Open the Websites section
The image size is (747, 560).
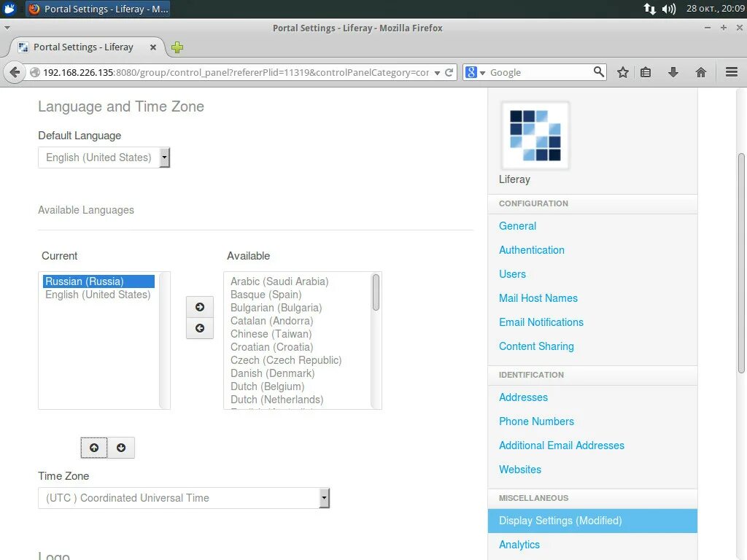coord(519,470)
